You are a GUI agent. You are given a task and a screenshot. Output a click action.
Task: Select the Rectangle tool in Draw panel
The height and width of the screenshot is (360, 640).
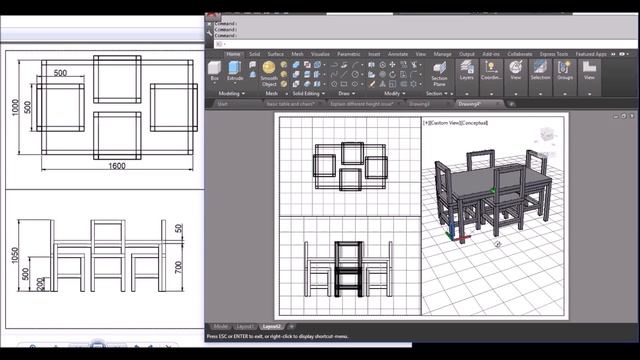[x=344, y=84]
